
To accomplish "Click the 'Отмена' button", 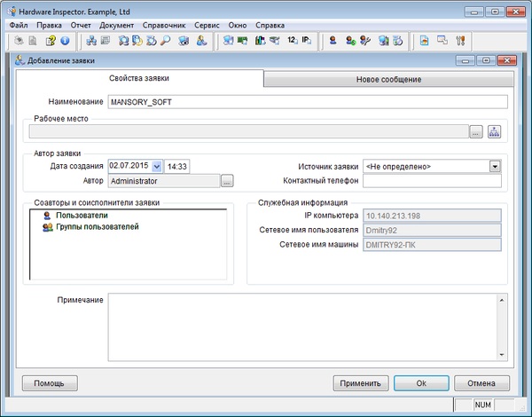I will pos(481,383).
